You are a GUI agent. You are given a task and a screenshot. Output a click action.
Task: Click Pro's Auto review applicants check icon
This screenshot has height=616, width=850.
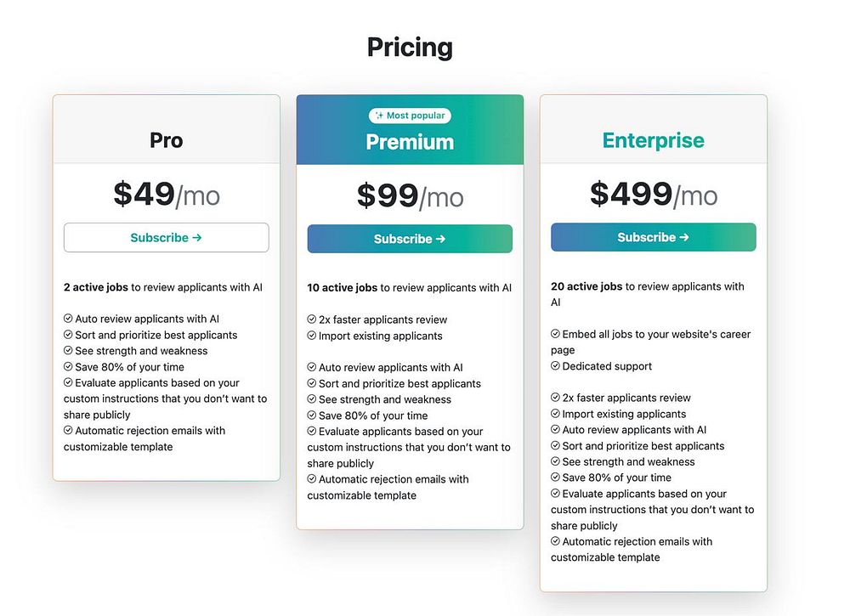tap(68, 319)
